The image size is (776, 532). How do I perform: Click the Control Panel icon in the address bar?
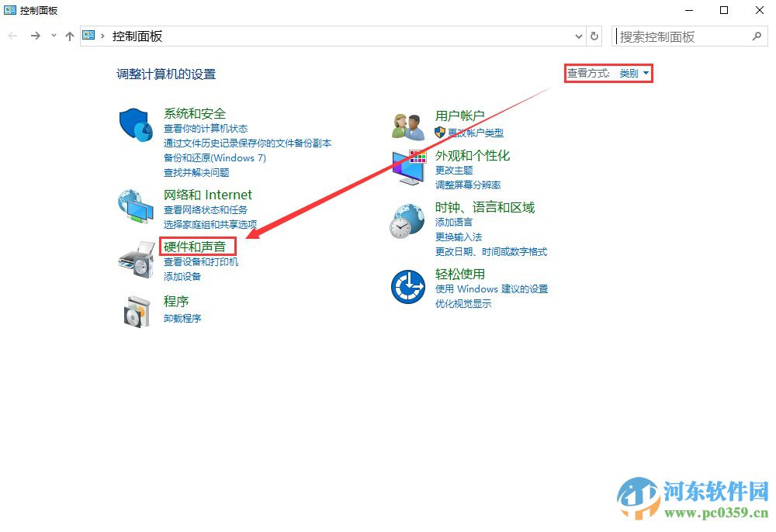(x=88, y=36)
